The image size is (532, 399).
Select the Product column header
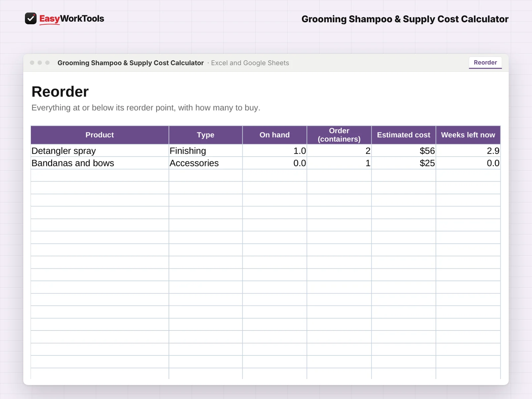click(100, 135)
